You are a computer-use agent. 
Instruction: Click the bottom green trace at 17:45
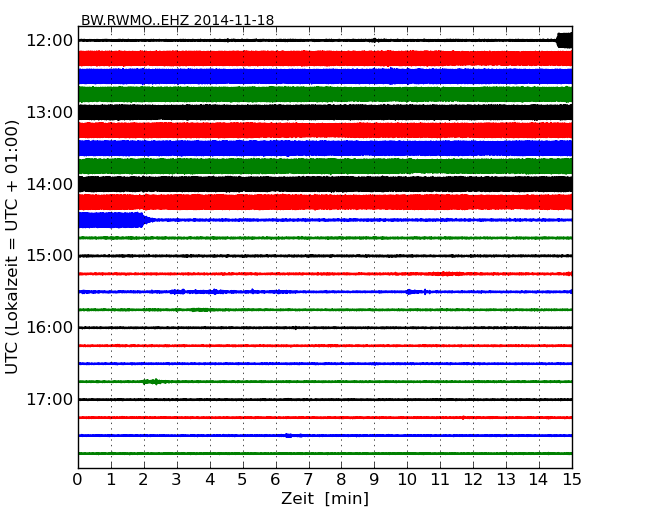point(325,454)
